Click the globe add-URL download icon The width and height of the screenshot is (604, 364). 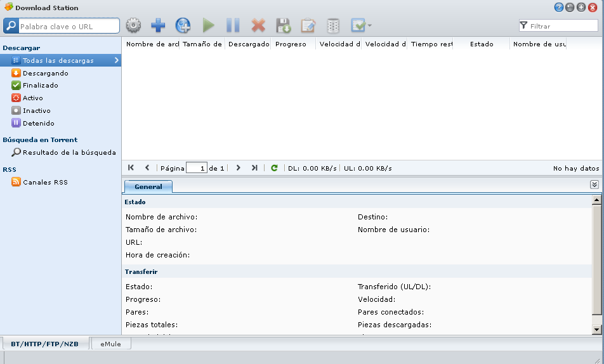[183, 25]
